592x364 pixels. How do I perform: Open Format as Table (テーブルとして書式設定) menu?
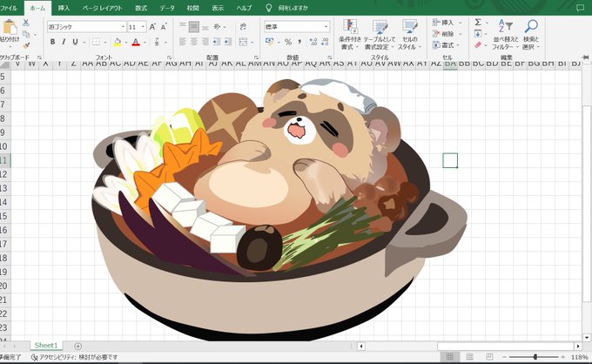point(380,35)
